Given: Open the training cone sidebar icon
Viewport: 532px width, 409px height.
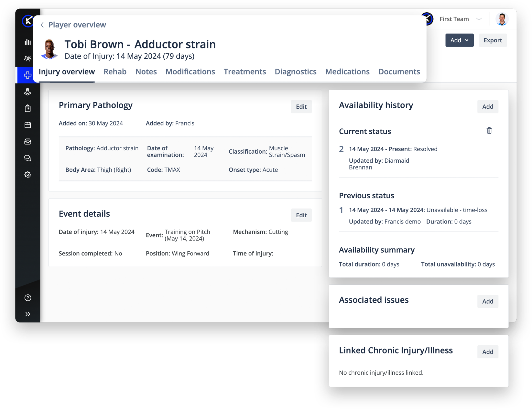Looking at the screenshot, I should (x=28, y=92).
